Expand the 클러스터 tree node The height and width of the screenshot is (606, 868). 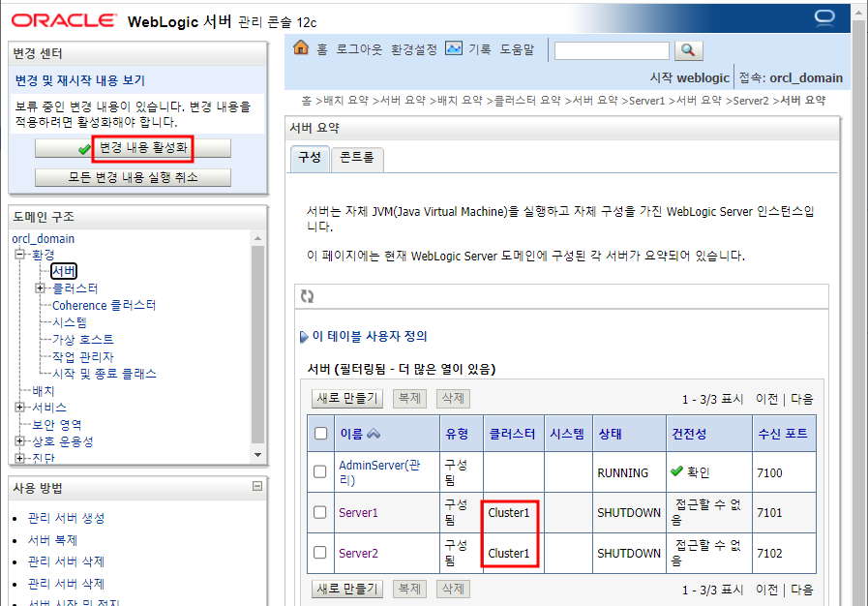click(x=40, y=288)
